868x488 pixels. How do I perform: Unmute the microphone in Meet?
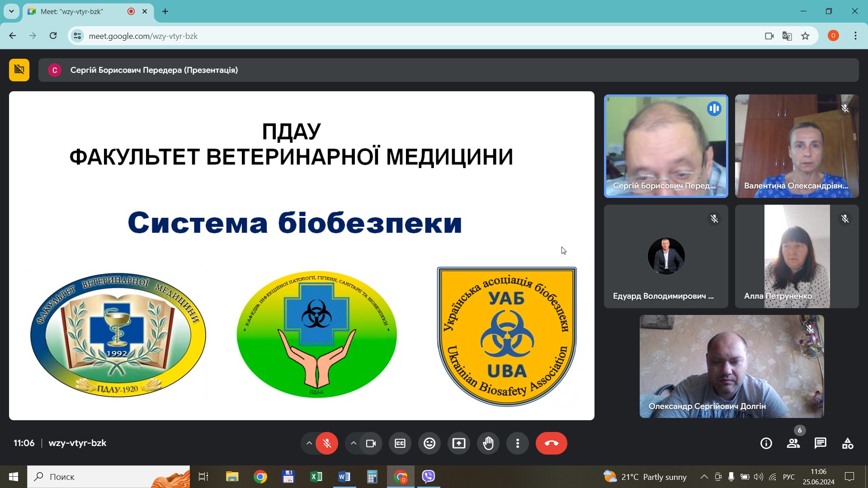327,443
